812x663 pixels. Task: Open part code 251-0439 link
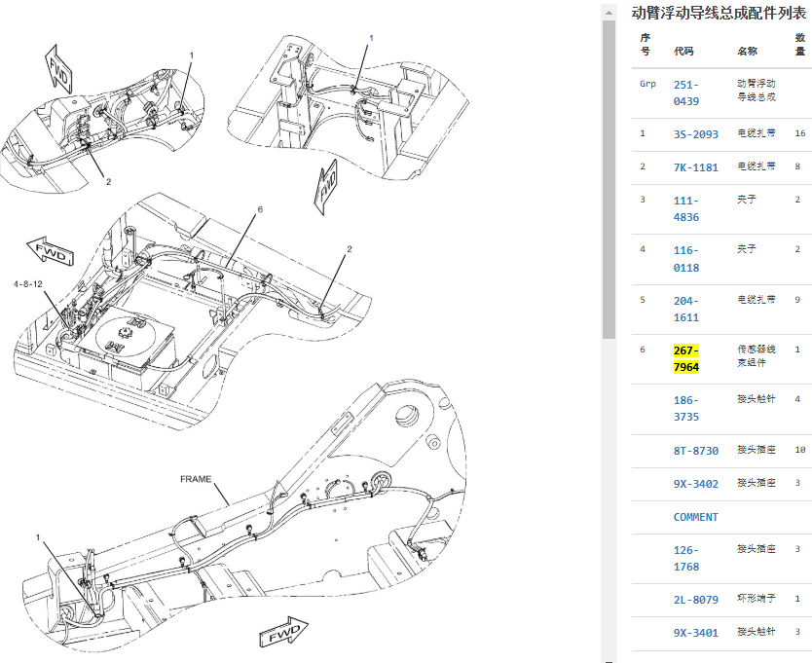(686, 92)
